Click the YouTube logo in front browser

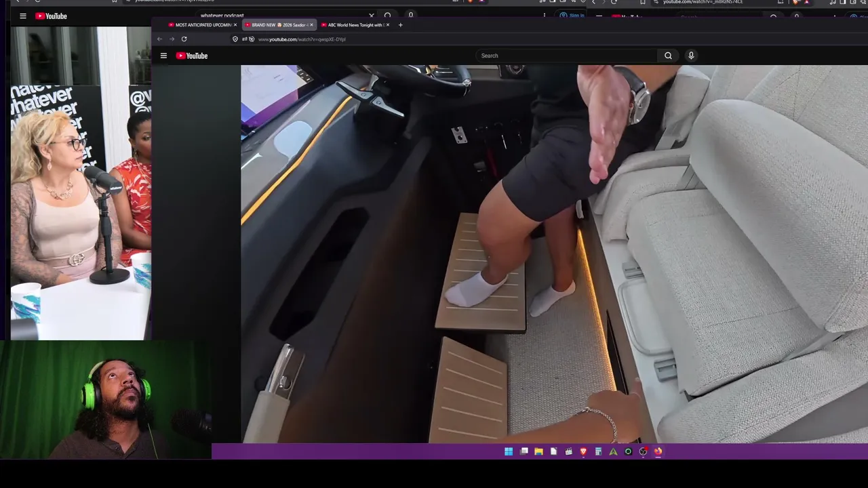[192, 56]
